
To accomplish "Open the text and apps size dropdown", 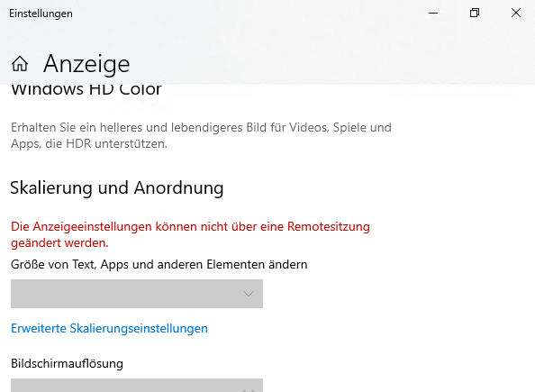I will coord(137,294).
